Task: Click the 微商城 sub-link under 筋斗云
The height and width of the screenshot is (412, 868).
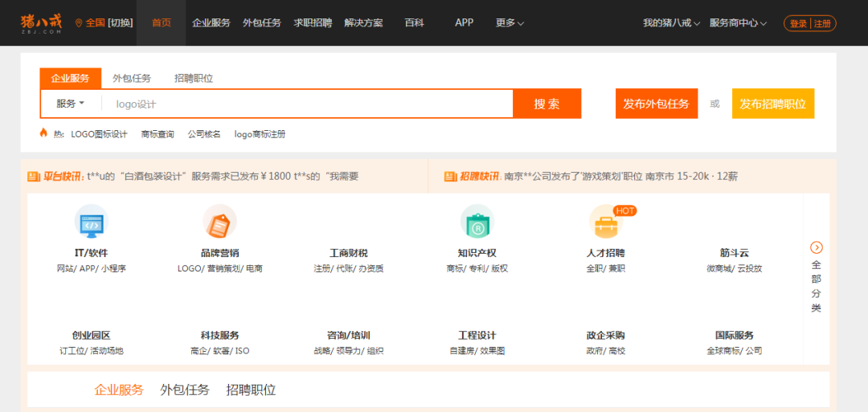Action: click(x=719, y=269)
